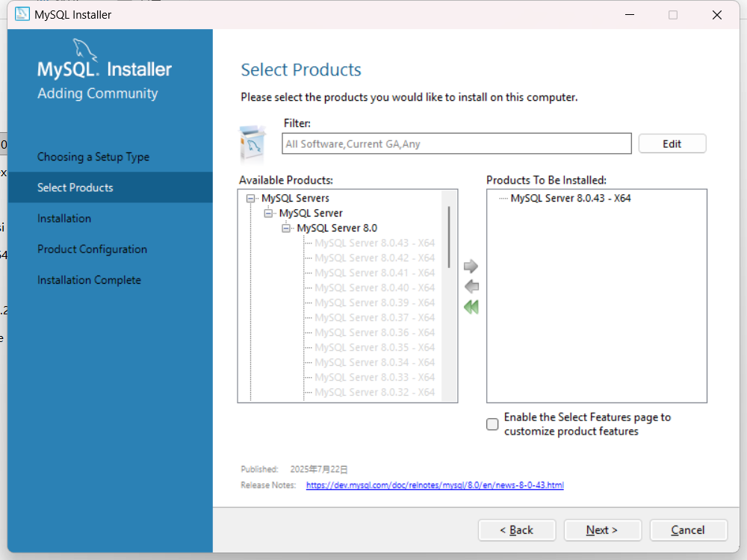747x560 pixels.
Task: Click the green remove-all double arrow icon
Action: (471, 307)
